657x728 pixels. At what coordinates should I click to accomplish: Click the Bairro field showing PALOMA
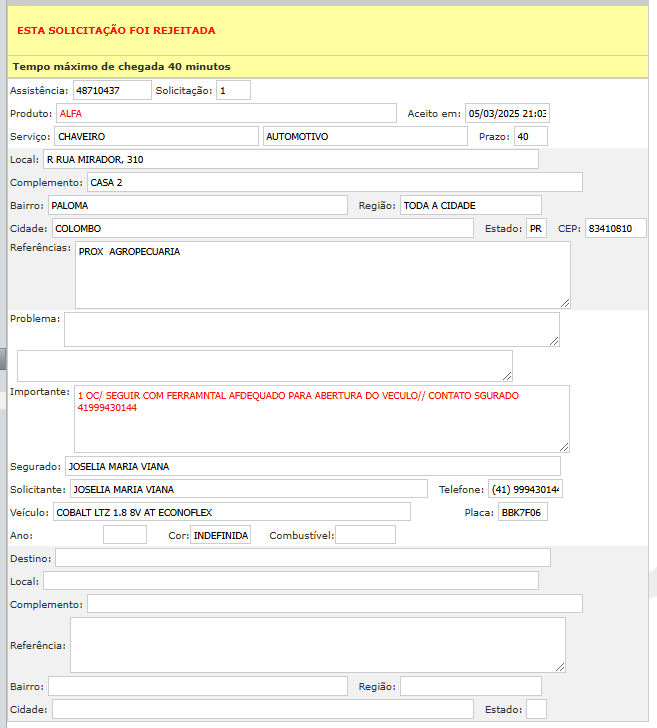197,205
